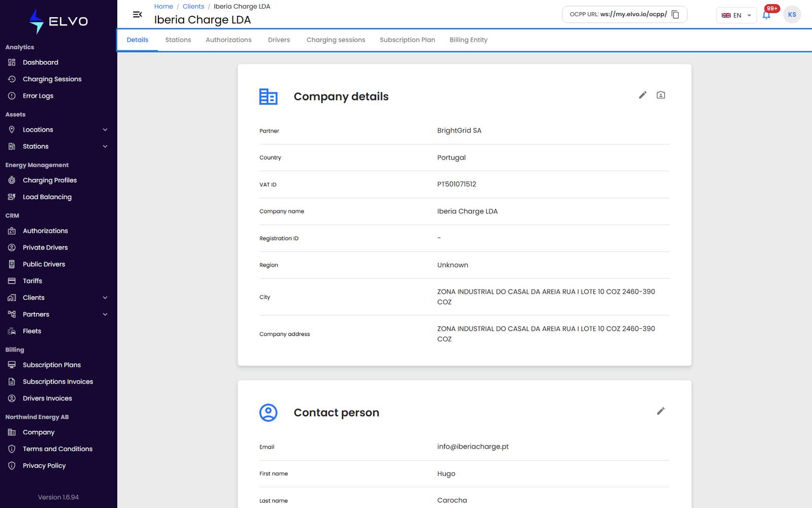Edit Company details with the pencil icon
This screenshot has height=508, width=812.
642,95
